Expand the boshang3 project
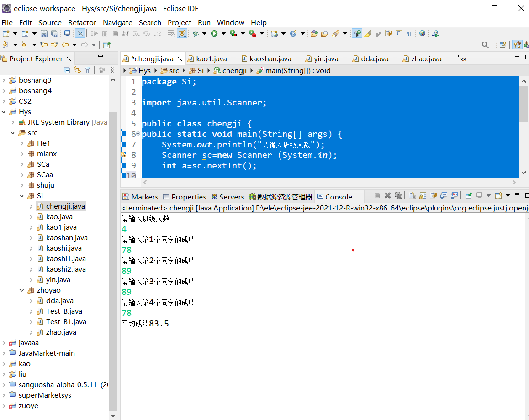The image size is (529, 420). [3, 80]
